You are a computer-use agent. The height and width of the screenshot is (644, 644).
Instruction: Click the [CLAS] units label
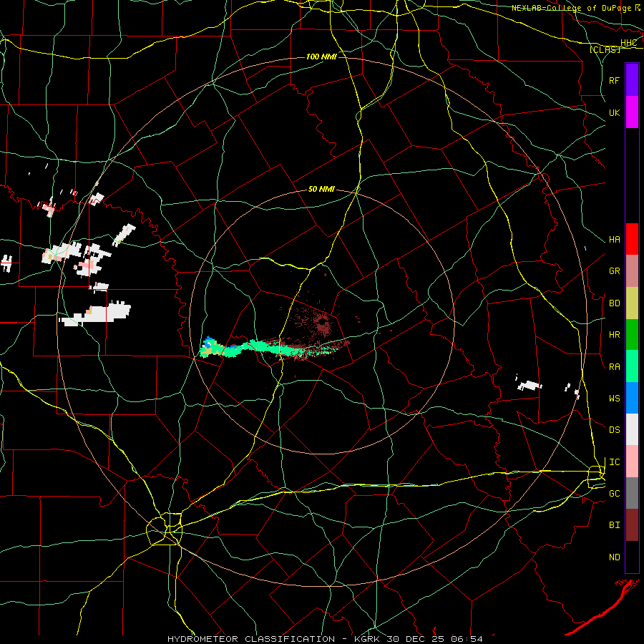[x=605, y=49]
